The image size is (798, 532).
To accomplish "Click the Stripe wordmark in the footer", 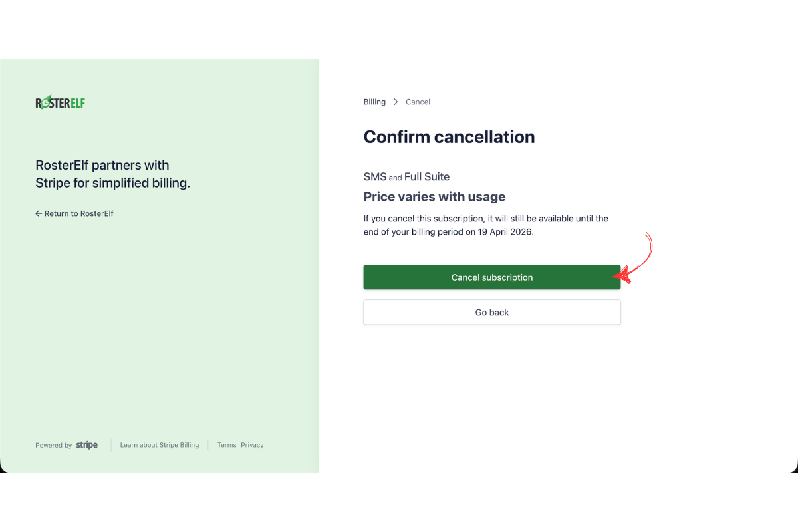I will coord(87,444).
